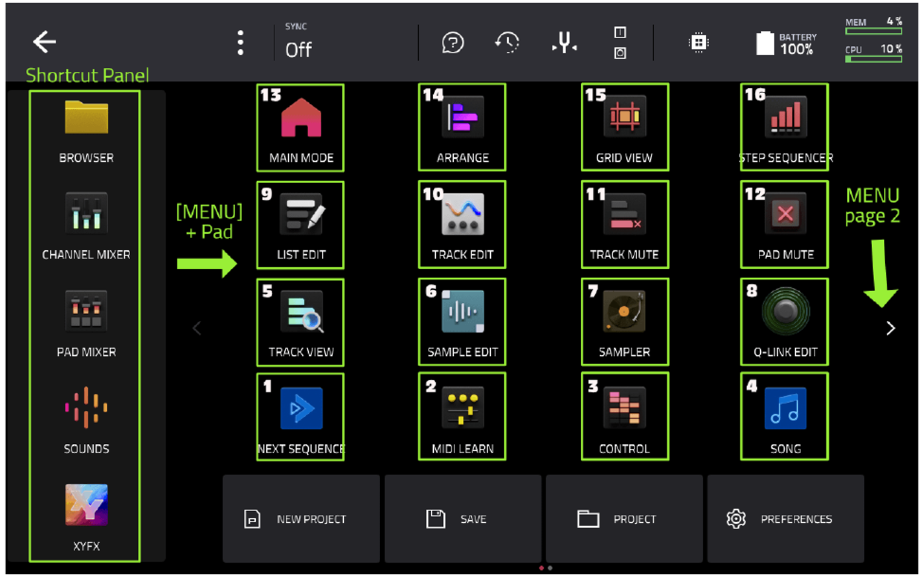Screen dimensions: 924x581
Task: Open Track Edit mode
Action: point(462,225)
